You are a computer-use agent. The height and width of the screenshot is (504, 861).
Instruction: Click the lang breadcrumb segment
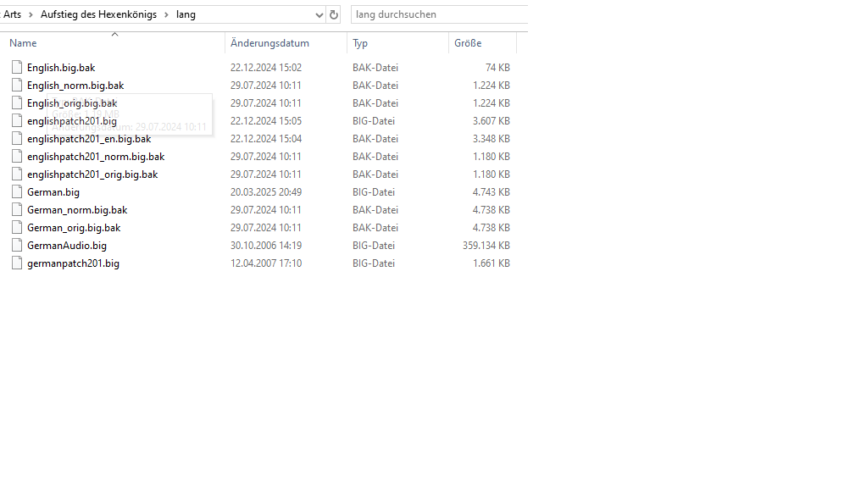tap(186, 14)
